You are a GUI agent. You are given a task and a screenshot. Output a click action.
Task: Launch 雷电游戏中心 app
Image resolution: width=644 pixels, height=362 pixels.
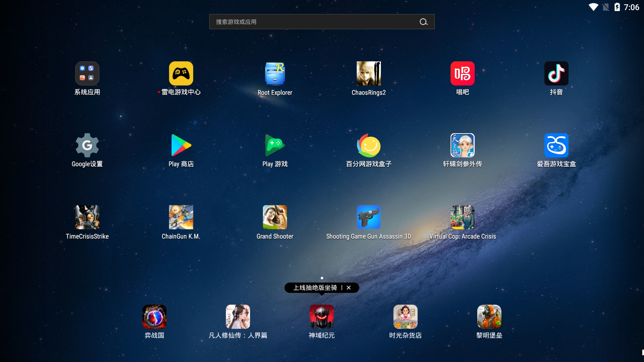(x=181, y=74)
